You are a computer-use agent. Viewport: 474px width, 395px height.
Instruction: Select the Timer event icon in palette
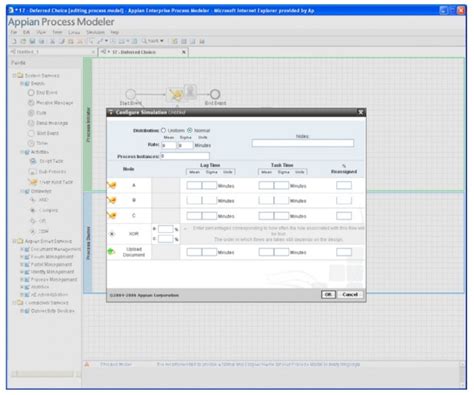[x=31, y=143]
